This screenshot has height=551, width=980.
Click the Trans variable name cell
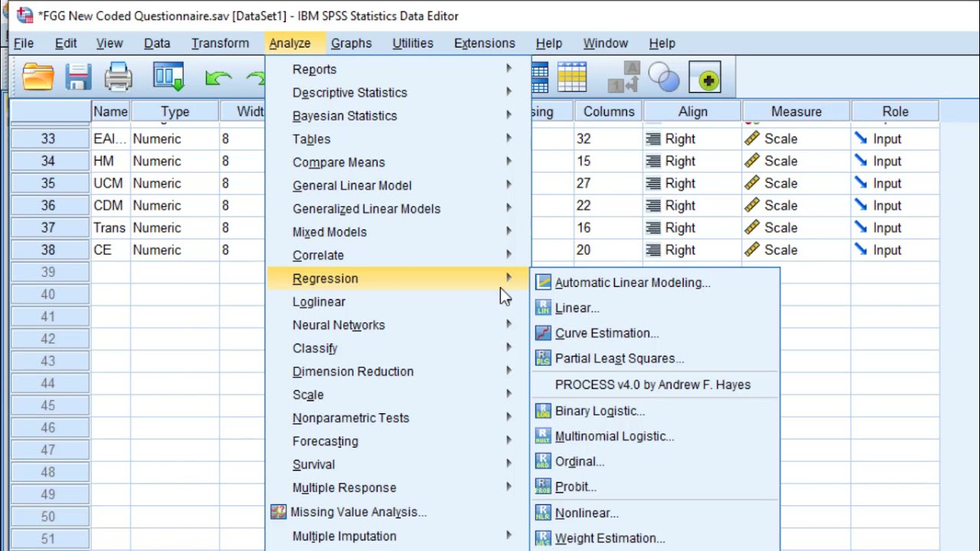(x=110, y=227)
